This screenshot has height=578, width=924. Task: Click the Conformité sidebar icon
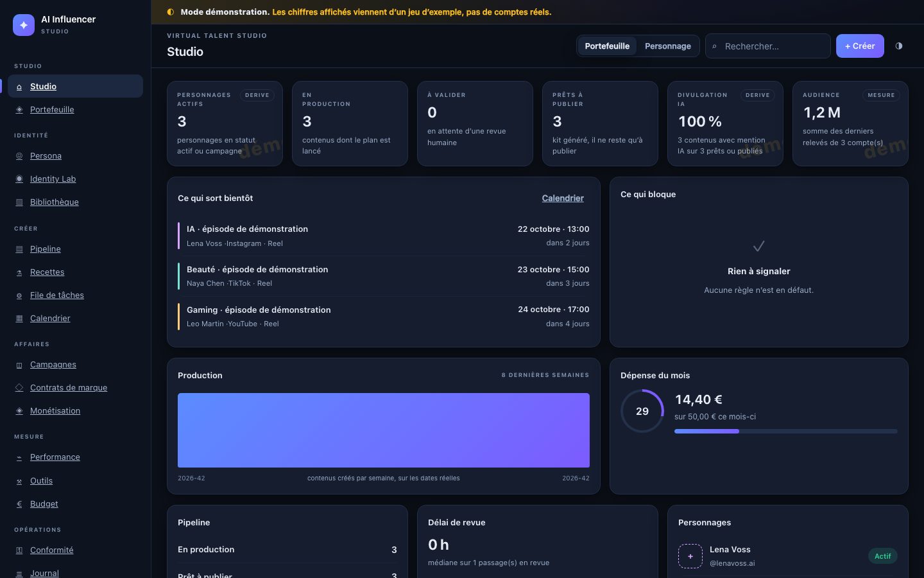(19, 550)
